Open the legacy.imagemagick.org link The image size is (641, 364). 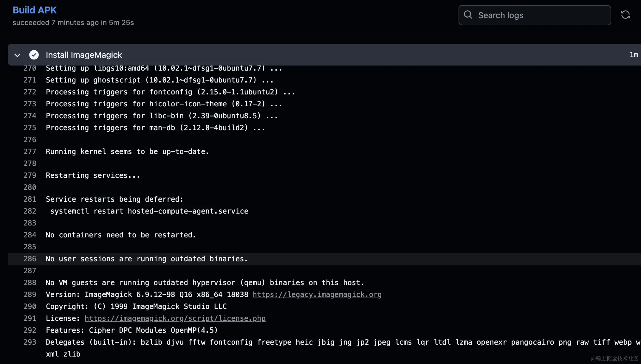317,295
